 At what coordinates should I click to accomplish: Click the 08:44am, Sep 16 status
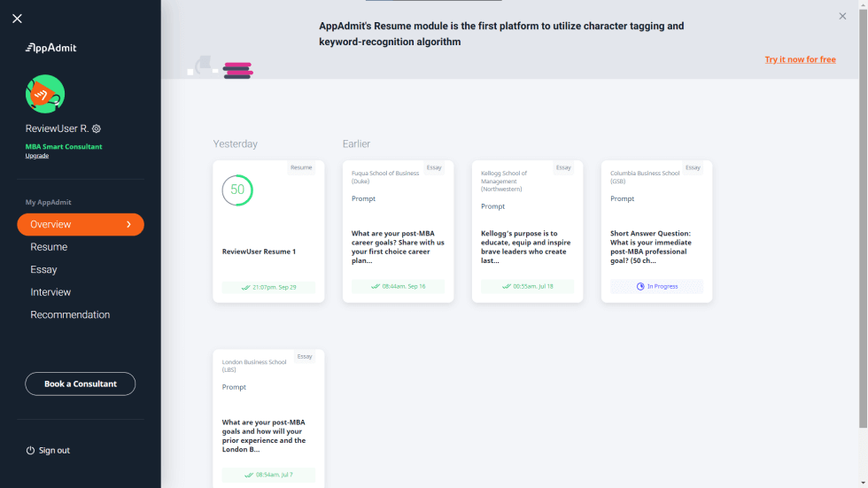pyautogui.click(x=398, y=287)
